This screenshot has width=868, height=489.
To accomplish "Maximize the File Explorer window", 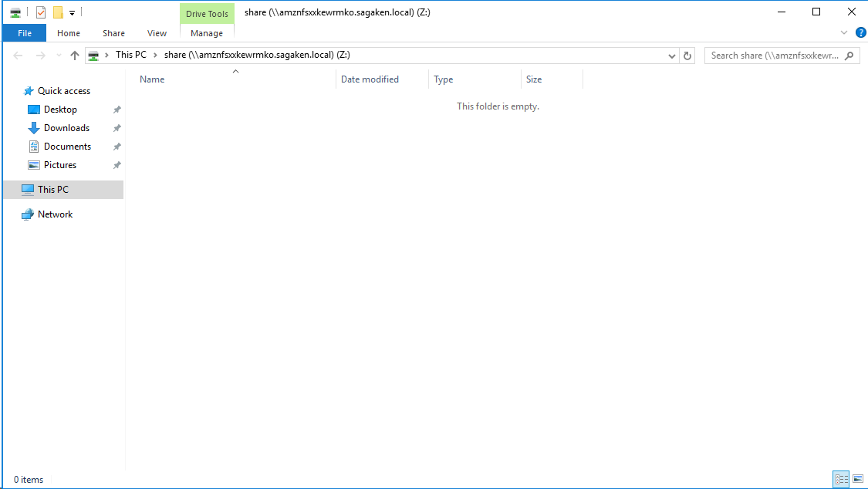I will 816,12.
